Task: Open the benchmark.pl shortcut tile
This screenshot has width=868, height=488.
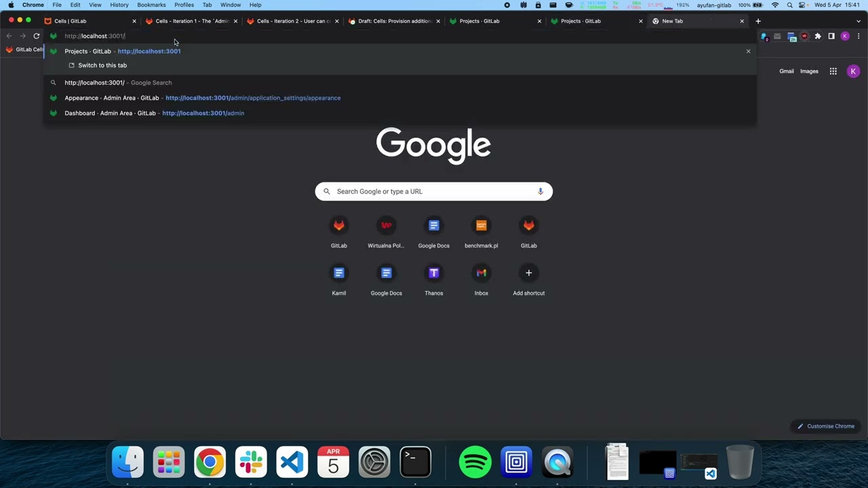Action: click(x=481, y=232)
